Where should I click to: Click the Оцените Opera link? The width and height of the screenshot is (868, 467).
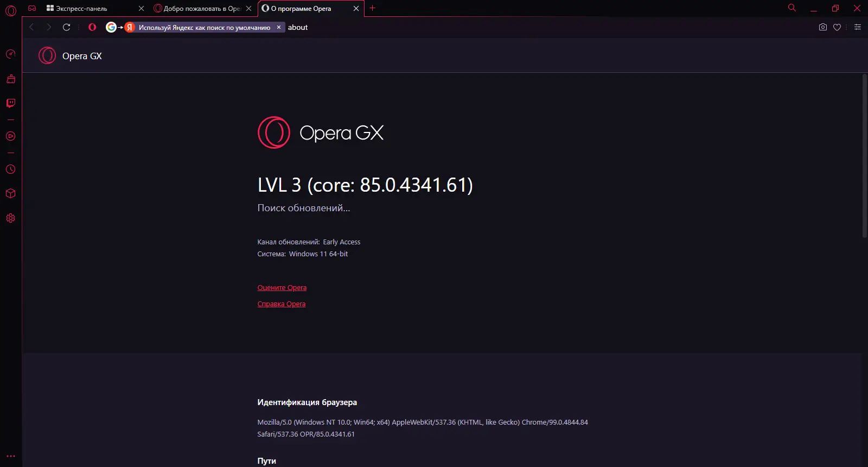pyautogui.click(x=282, y=288)
